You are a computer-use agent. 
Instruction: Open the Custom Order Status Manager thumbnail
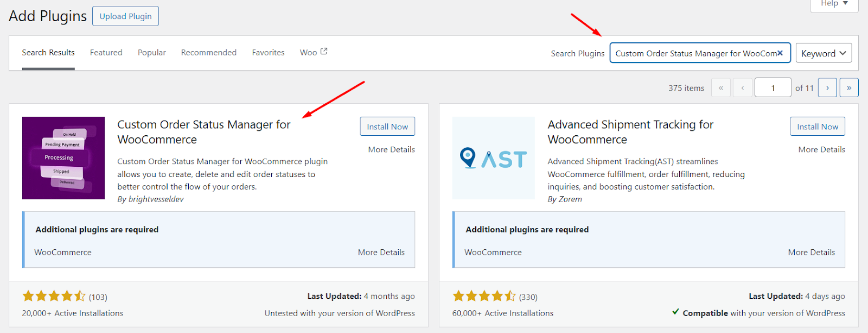pyautogui.click(x=63, y=158)
